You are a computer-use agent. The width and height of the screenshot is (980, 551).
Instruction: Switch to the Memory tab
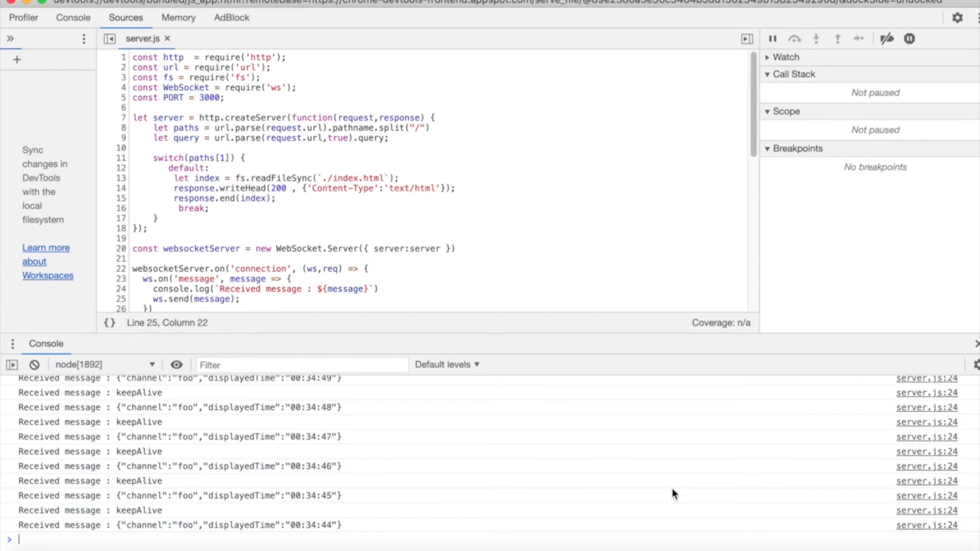pyautogui.click(x=178, y=18)
